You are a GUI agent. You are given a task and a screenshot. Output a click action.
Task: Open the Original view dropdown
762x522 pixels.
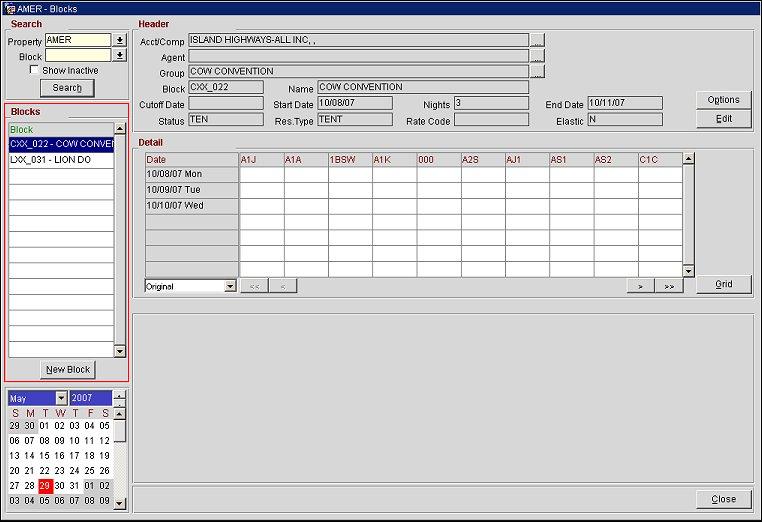click(230, 286)
